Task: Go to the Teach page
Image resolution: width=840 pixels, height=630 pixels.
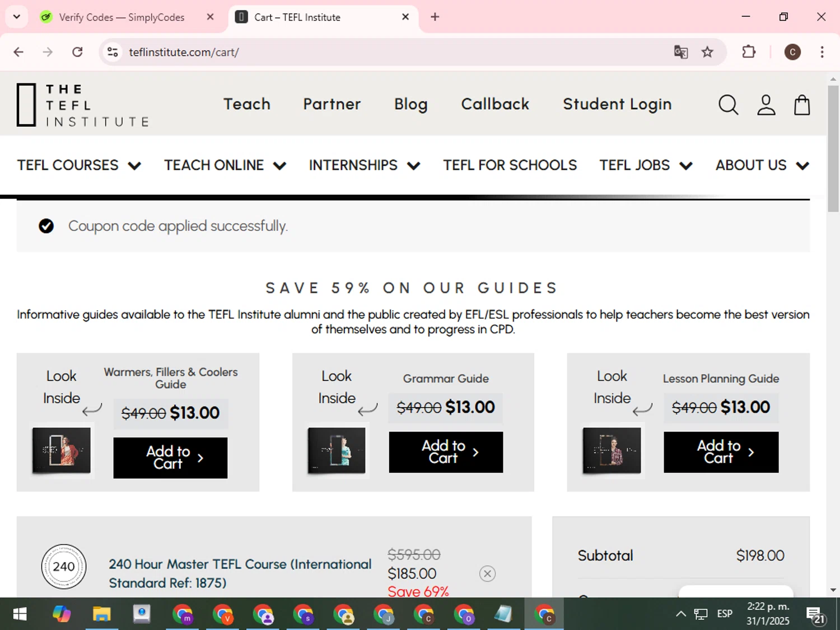Action: pos(247,104)
